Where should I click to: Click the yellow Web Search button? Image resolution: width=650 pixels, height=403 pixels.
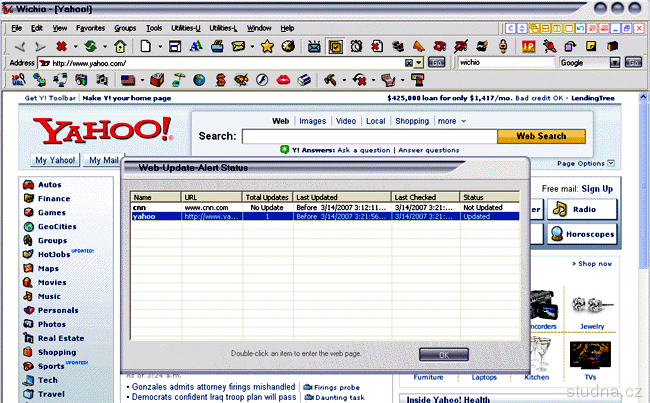pos(540,136)
